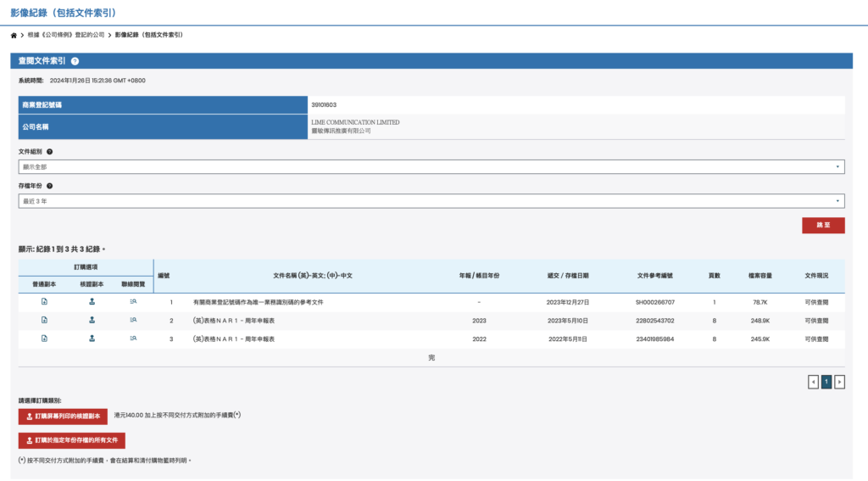Open online view icon for record 2
Image resolution: width=868 pixels, height=481 pixels.
click(132, 320)
